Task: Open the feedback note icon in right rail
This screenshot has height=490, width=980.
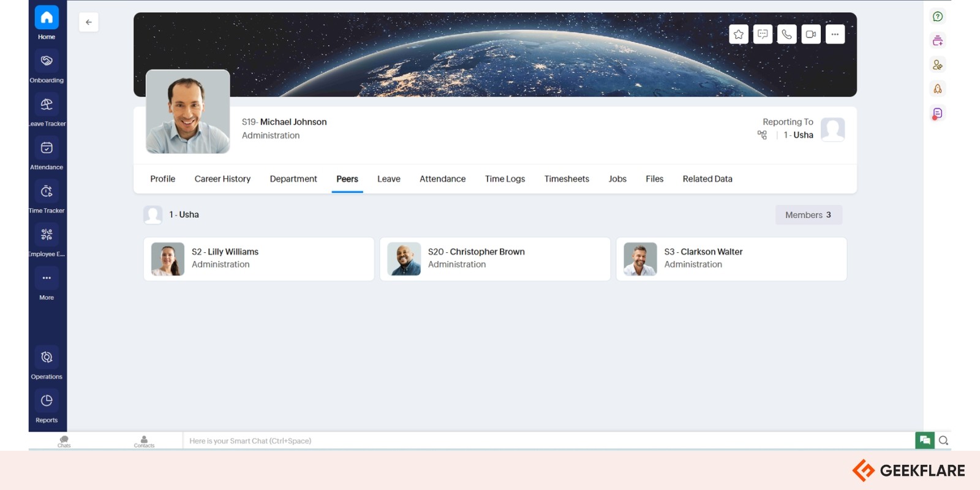Action: [x=938, y=113]
